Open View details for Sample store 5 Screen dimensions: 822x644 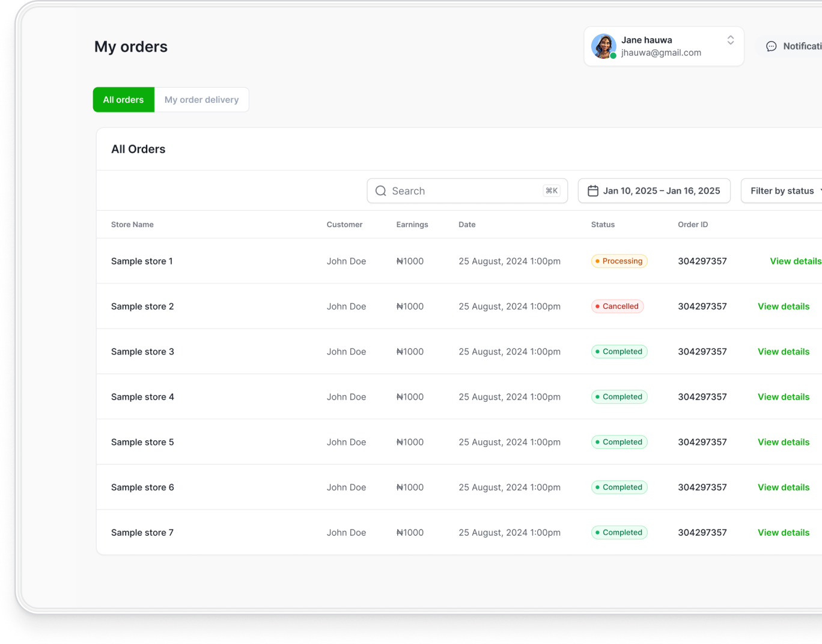pyautogui.click(x=783, y=442)
